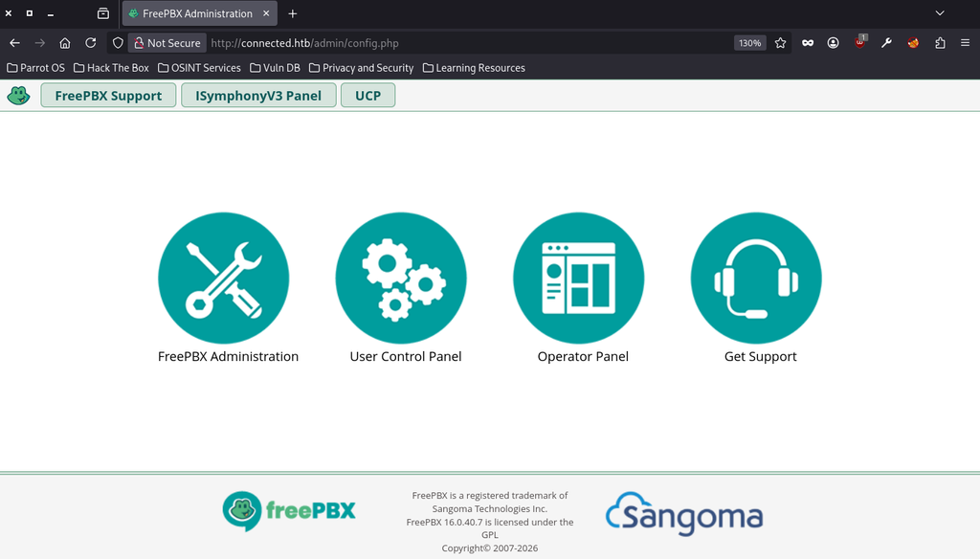Open the Privacy and Security bookmarks folder
This screenshot has height=559, width=980.
[361, 68]
